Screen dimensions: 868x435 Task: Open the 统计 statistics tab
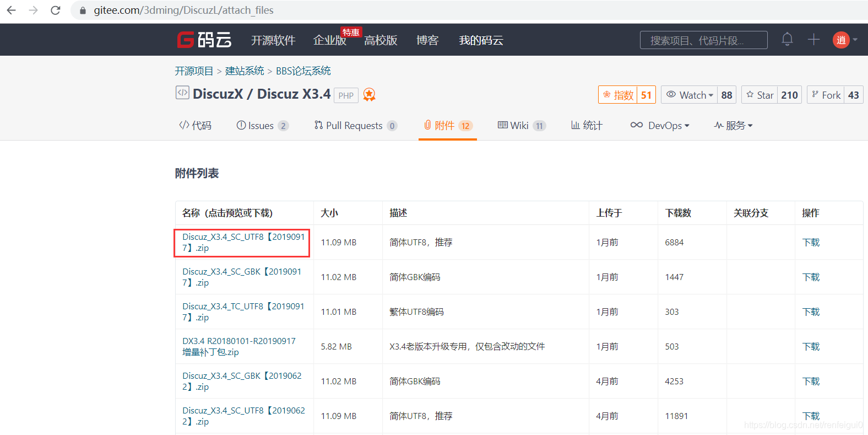pyautogui.click(x=587, y=126)
